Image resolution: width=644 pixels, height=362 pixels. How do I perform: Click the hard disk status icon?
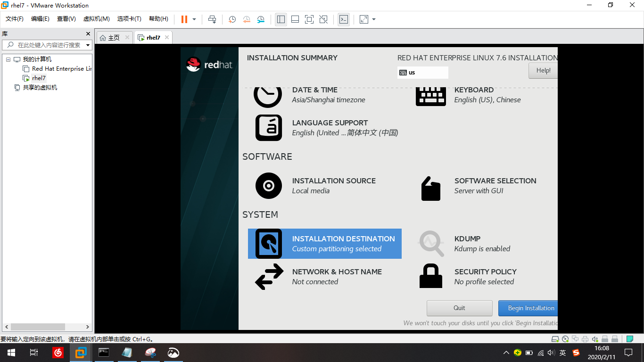(x=555, y=339)
